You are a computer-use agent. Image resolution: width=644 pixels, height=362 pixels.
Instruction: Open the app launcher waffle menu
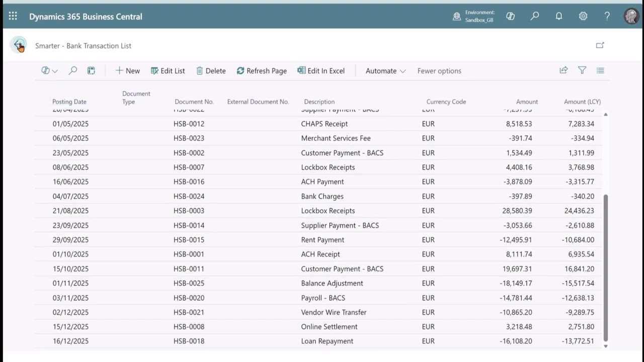(13, 16)
